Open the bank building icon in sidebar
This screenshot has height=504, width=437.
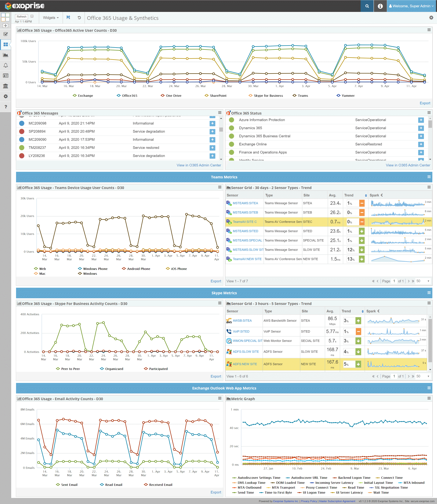[6, 86]
